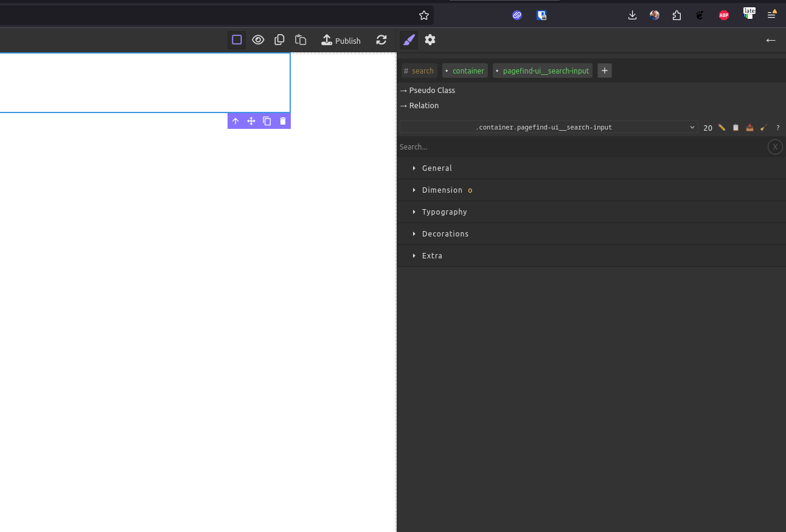
Task: Open help via the question mark icon
Action: pyautogui.click(x=777, y=128)
